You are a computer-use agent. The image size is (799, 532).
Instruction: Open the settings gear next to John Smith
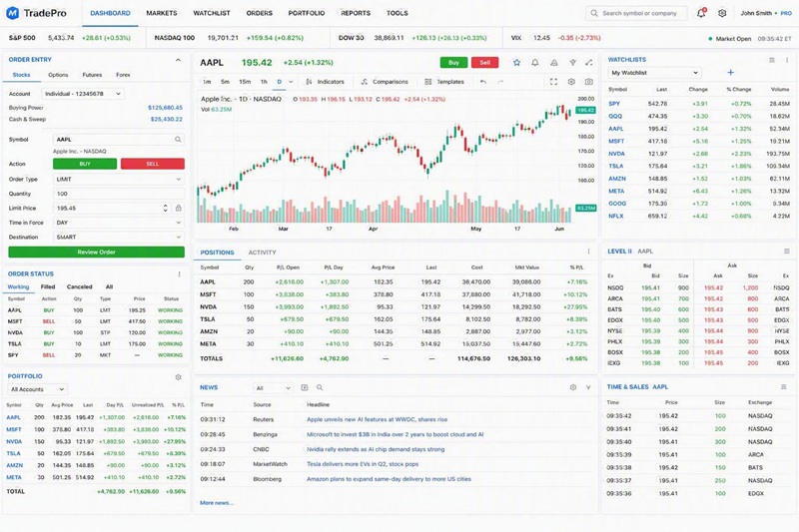point(722,13)
